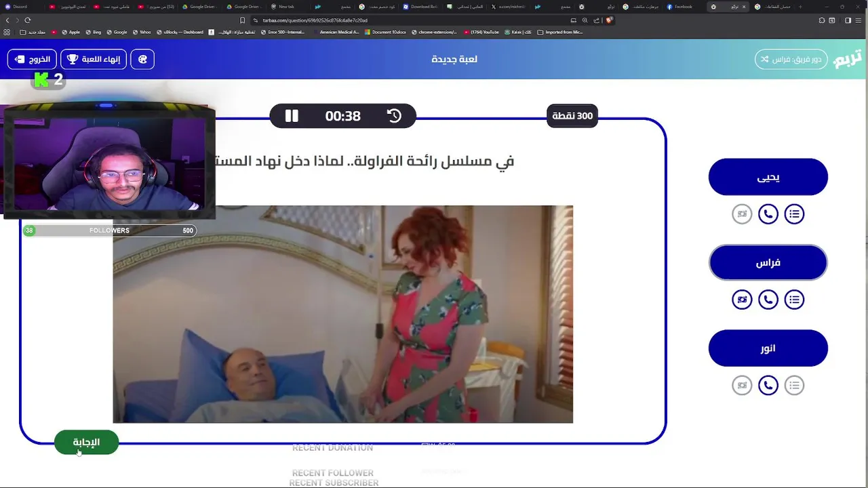Click the لعبة جديدة header title
The height and width of the screenshot is (488, 868).
(454, 59)
